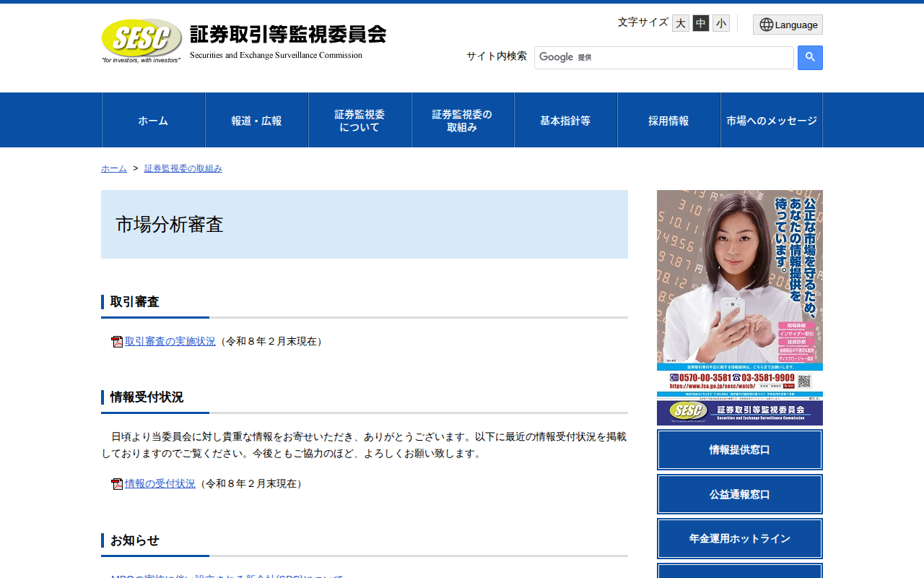This screenshot has height=578, width=924.
Task: Open the 報道・広報 navigation menu
Action: (256, 120)
